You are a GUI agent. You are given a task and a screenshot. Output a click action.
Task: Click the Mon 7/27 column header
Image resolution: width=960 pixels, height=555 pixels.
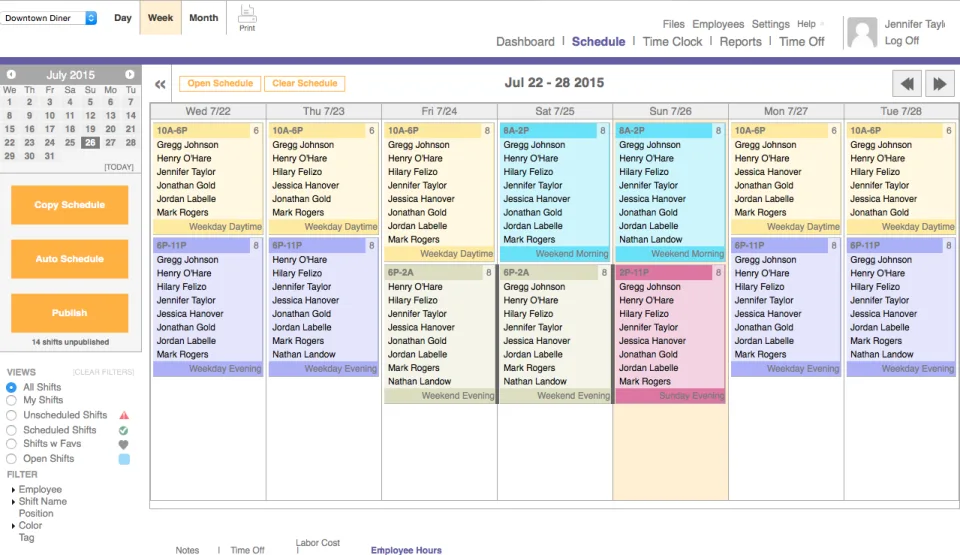point(786,111)
